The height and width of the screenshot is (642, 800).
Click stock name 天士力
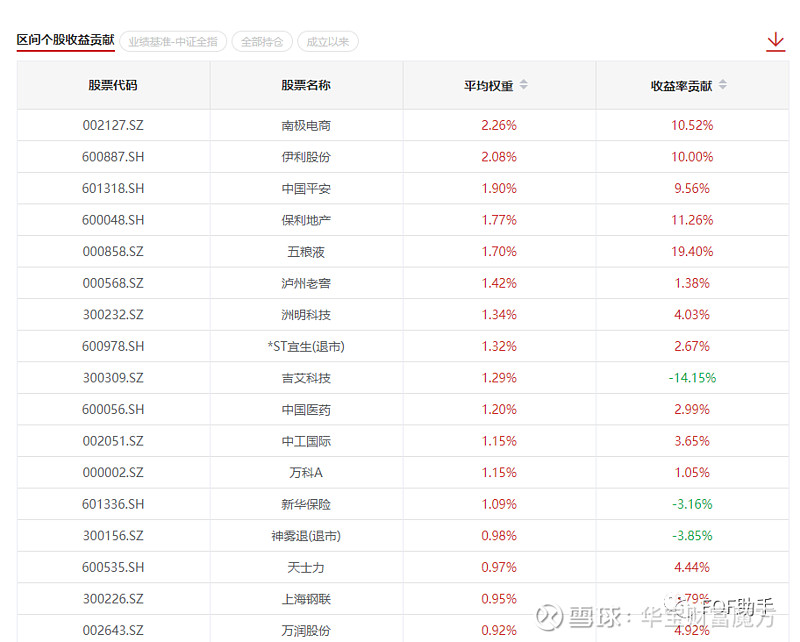pyautogui.click(x=306, y=569)
